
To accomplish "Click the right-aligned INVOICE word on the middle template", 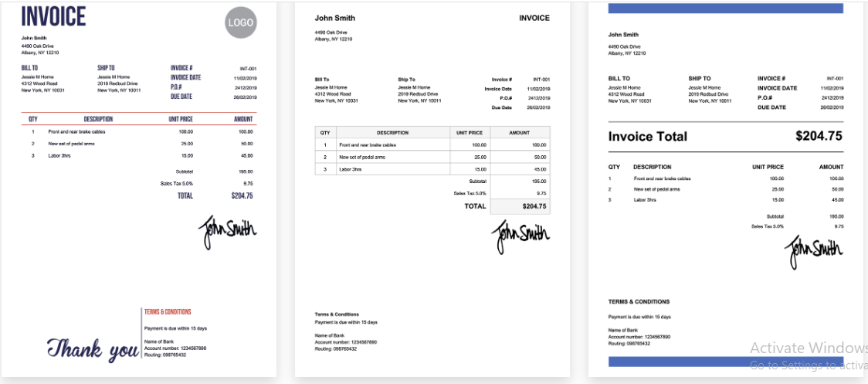I will [534, 19].
